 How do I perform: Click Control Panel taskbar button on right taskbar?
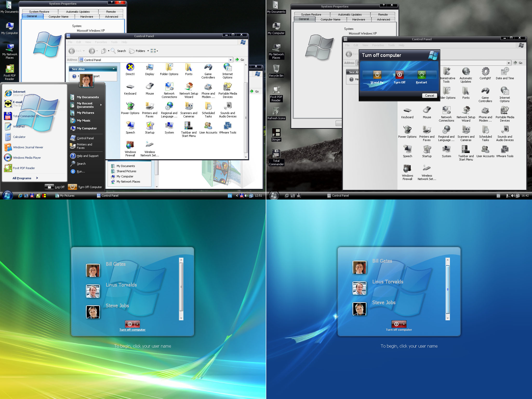[338, 196]
